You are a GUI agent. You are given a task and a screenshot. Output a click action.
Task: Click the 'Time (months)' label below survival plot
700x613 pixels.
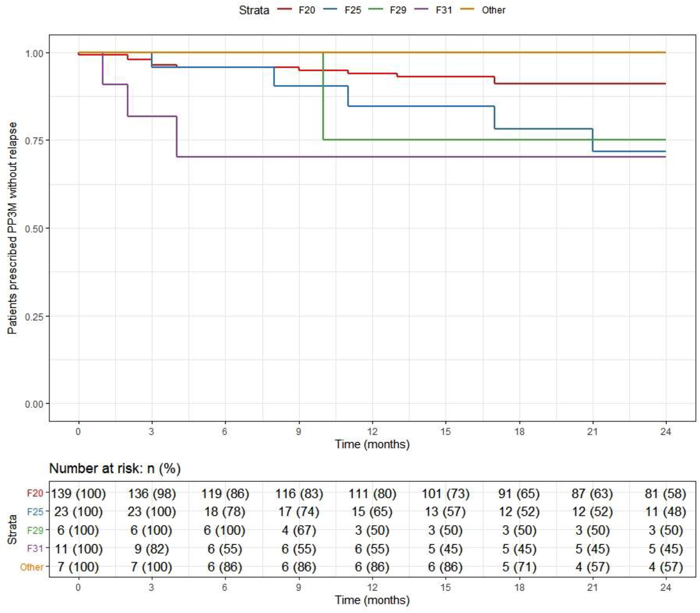point(372,444)
